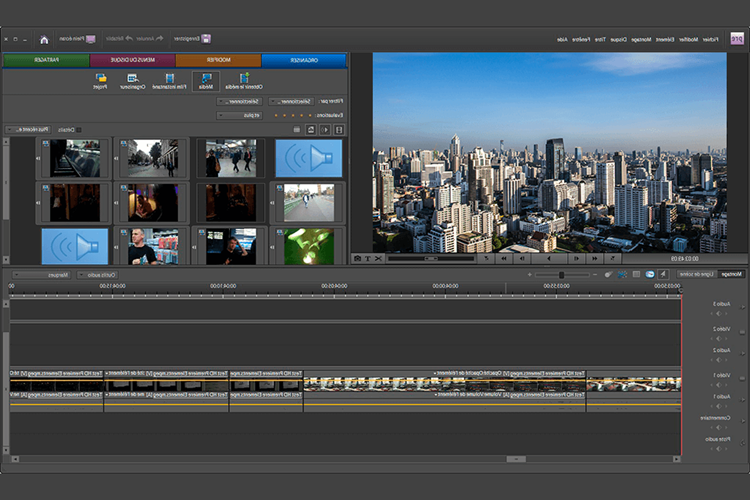Screen dimensions: 750x500
Task: Click the rewind button in monitor controls
Action: 595,258
